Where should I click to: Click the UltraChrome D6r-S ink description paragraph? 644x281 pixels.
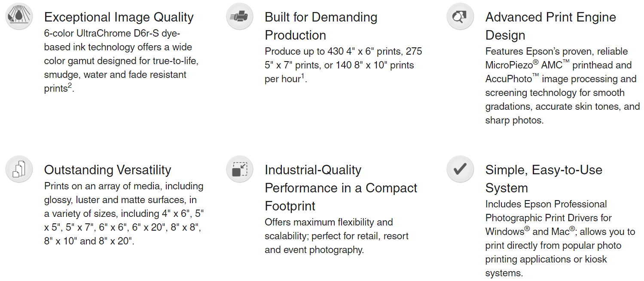click(x=122, y=61)
